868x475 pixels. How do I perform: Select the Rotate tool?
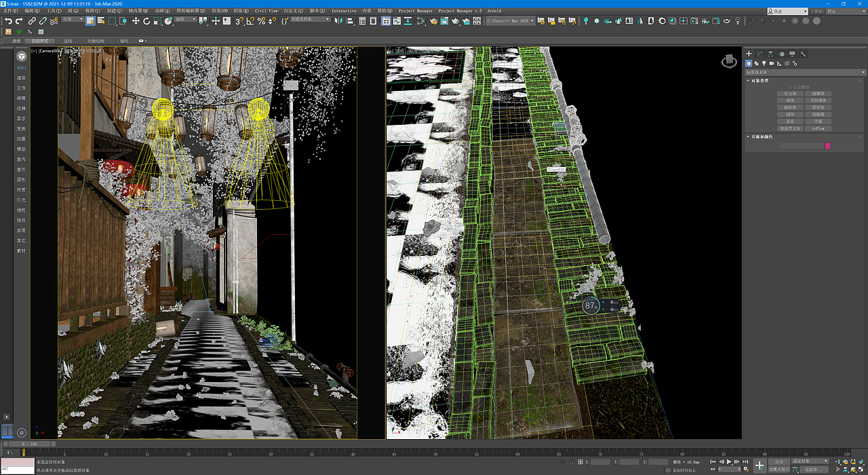(x=146, y=21)
